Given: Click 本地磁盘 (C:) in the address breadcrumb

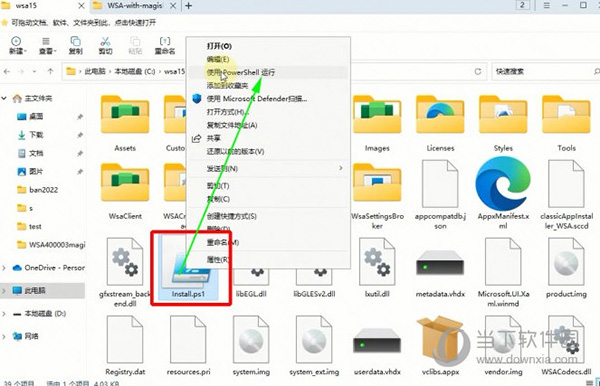Looking at the screenshot, I should click(135, 72).
